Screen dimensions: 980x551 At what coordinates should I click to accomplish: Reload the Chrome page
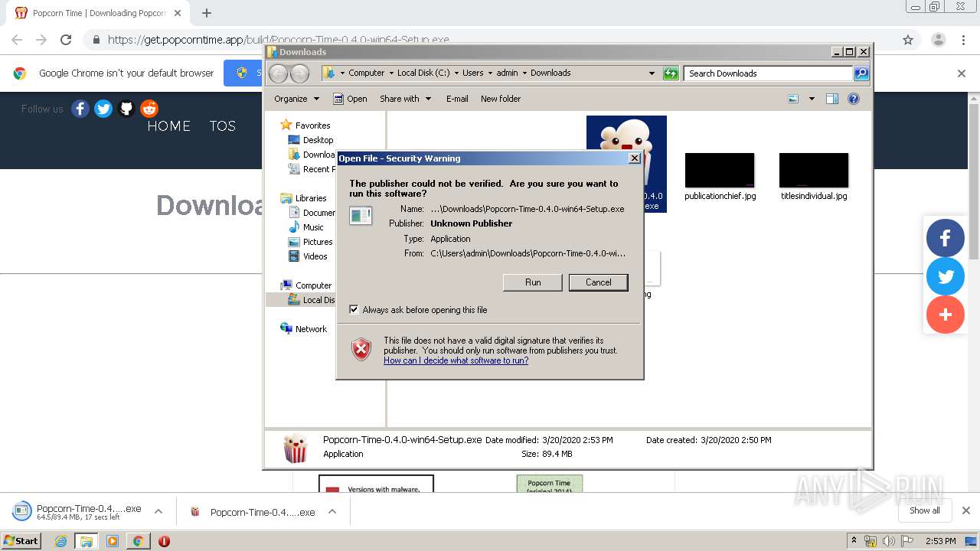pyautogui.click(x=66, y=40)
